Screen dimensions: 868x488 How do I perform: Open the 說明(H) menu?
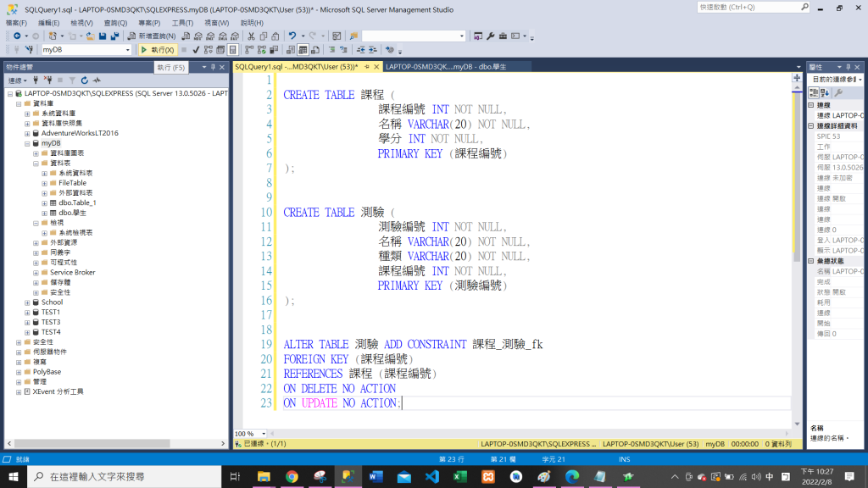252,23
